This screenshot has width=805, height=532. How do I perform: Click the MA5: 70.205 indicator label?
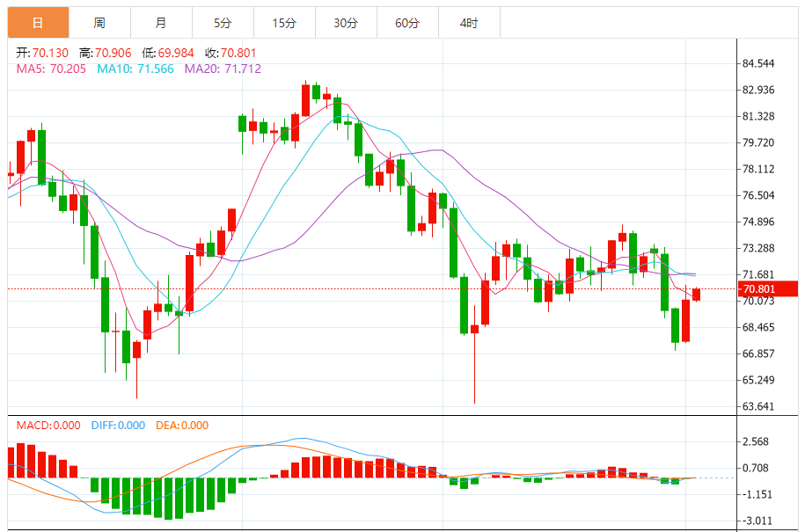coord(51,69)
